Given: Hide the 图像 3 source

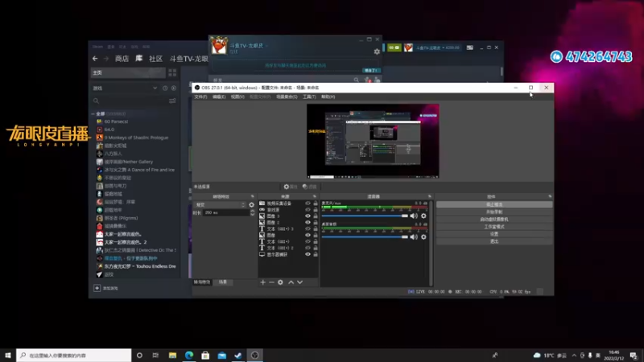Looking at the screenshot, I should (x=308, y=216).
